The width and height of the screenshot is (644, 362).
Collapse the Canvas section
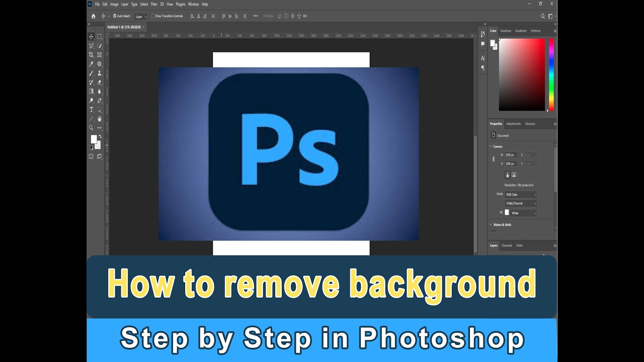(491, 146)
